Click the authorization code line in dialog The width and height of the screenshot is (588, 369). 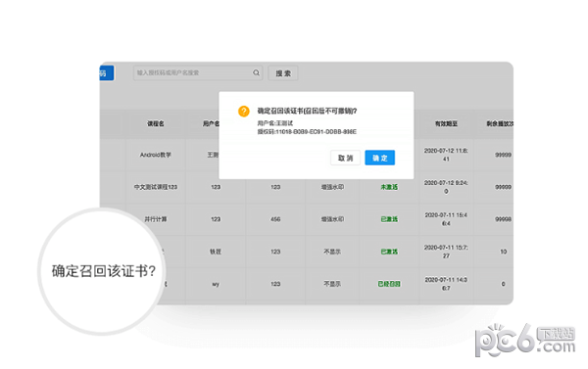pos(307,132)
